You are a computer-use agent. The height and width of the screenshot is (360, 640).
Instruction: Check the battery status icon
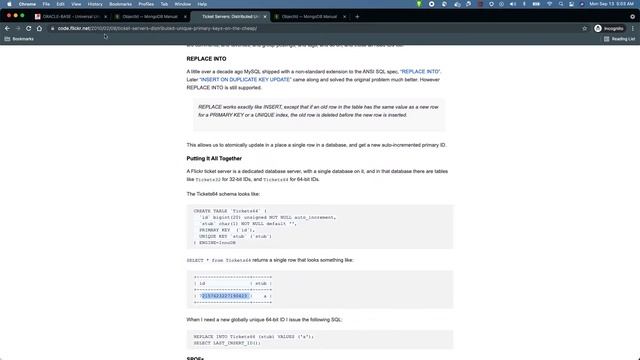coord(536,4)
